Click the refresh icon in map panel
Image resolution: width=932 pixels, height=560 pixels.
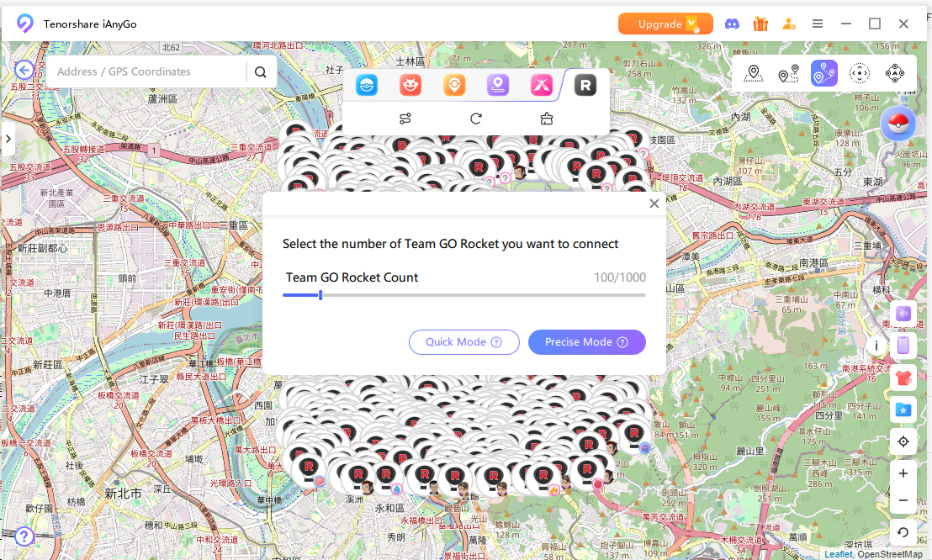click(x=476, y=119)
